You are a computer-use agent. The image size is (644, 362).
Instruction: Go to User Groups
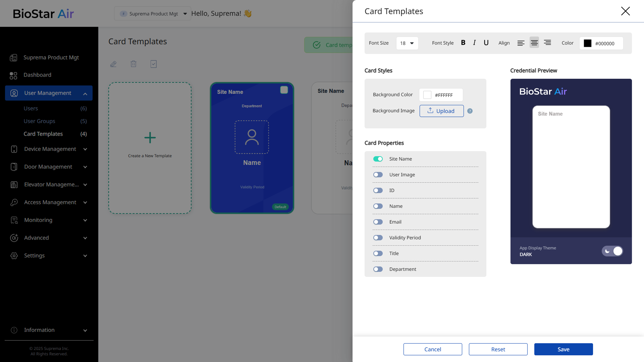(39, 121)
